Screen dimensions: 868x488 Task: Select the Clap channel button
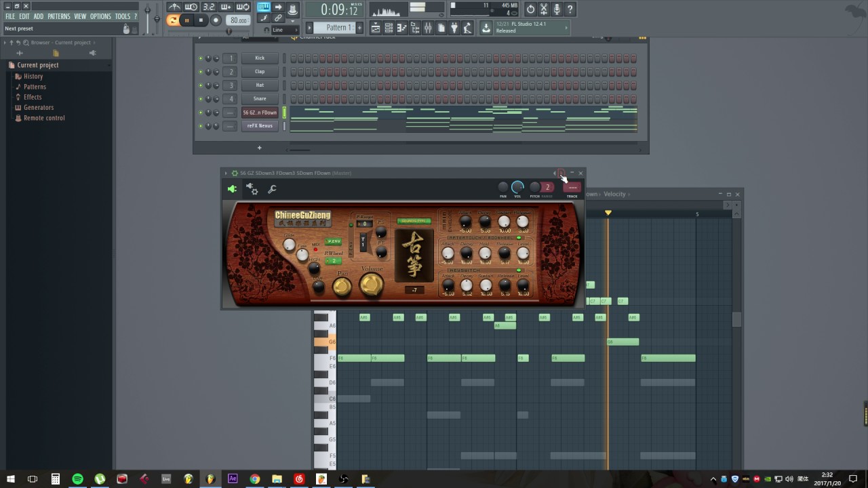click(260, 72)
